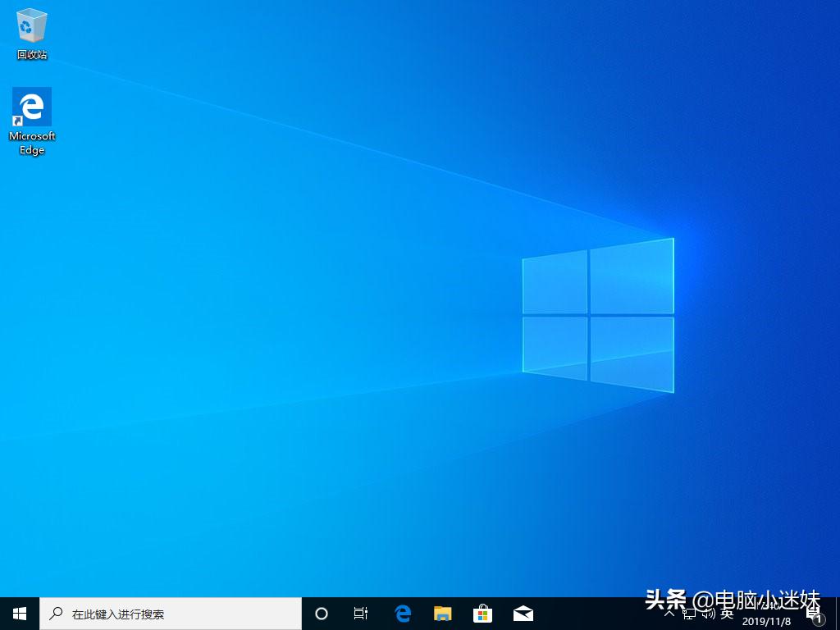Viewport: 840px width, 630px height.
Task: Open the Start menu
Action: 18,613
